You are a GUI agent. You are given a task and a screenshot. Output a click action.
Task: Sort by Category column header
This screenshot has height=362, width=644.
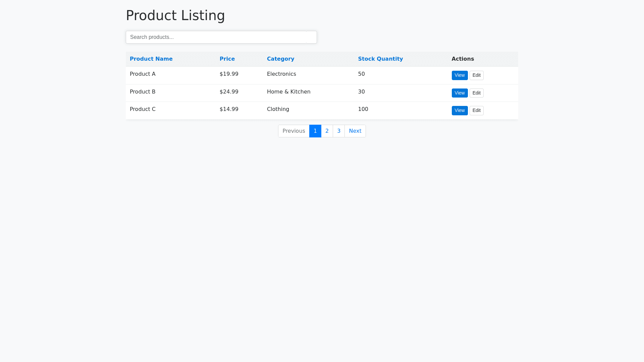280,59
